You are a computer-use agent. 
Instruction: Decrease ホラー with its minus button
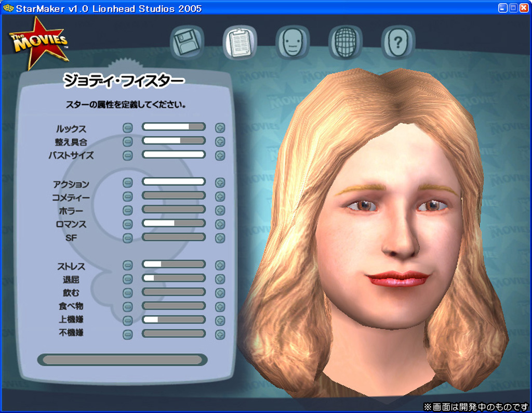pos(128,210)
